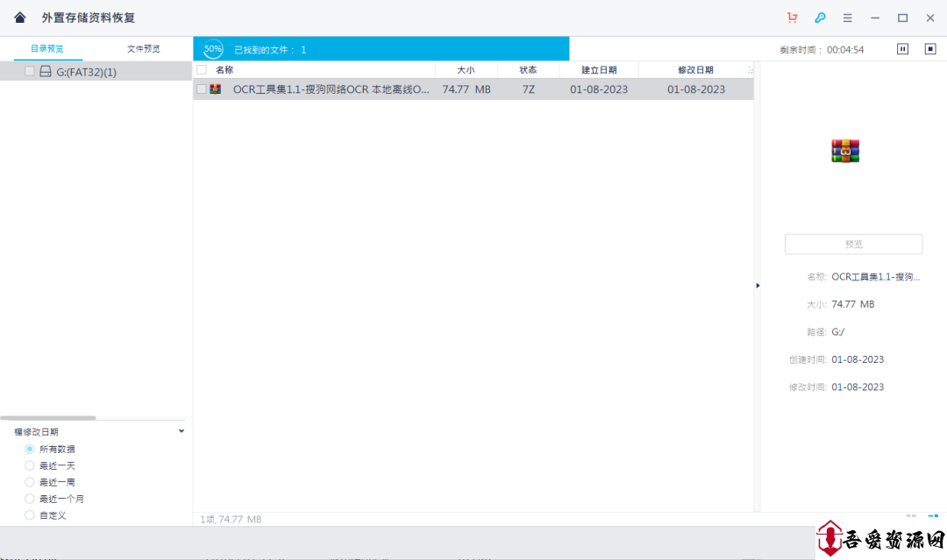Go back via the home icon

(x=20, y=18)
